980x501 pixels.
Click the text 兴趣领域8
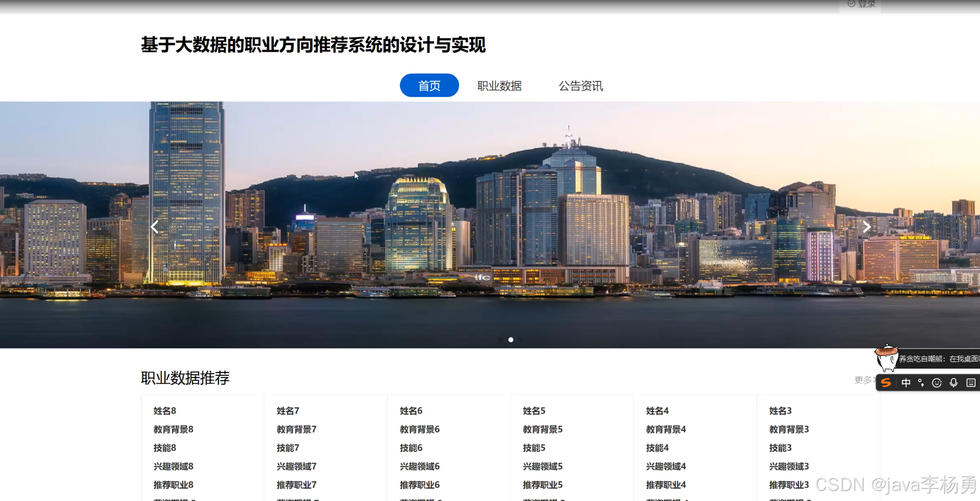(x=174, y=466)
